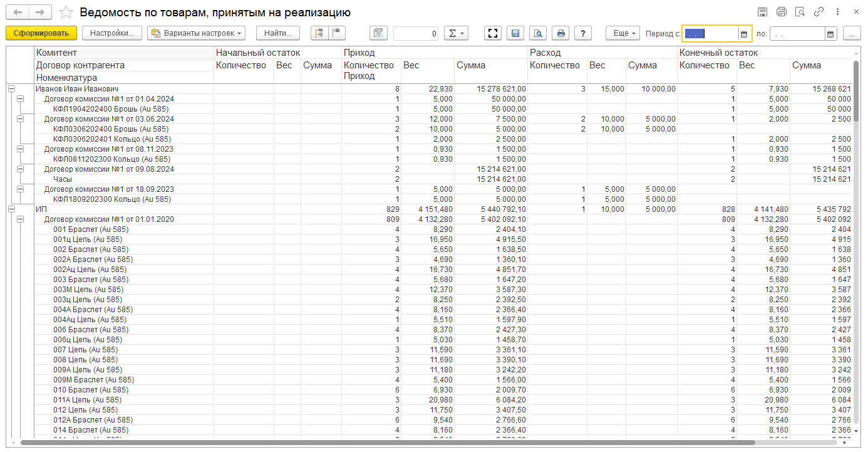Copy link to this report

pos(819,12)
